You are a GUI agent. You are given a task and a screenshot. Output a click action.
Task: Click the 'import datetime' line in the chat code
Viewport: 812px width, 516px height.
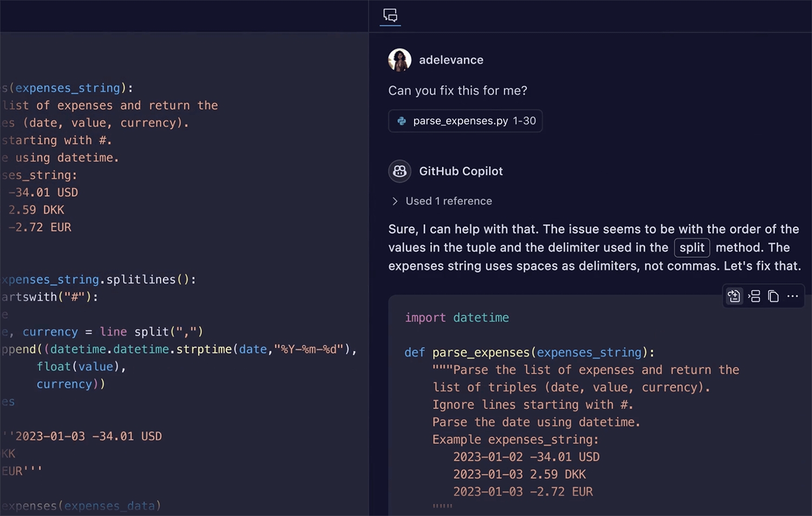click(x=457, y=318)
